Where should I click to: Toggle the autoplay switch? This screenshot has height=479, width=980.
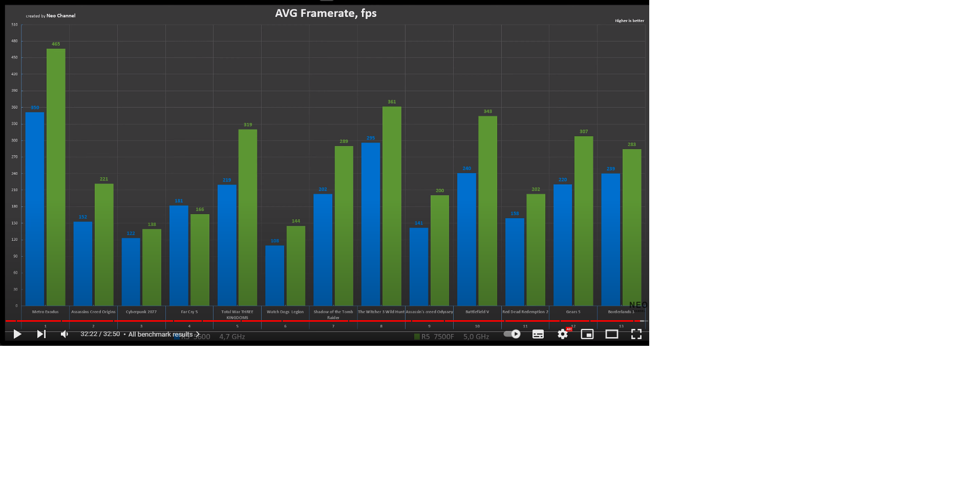pyautogui.click(x=512, y=334)
